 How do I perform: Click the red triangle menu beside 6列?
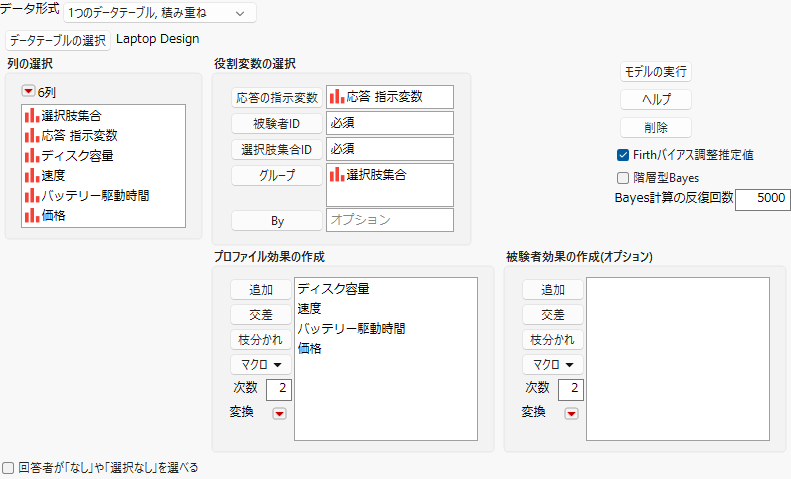point(28,91)
